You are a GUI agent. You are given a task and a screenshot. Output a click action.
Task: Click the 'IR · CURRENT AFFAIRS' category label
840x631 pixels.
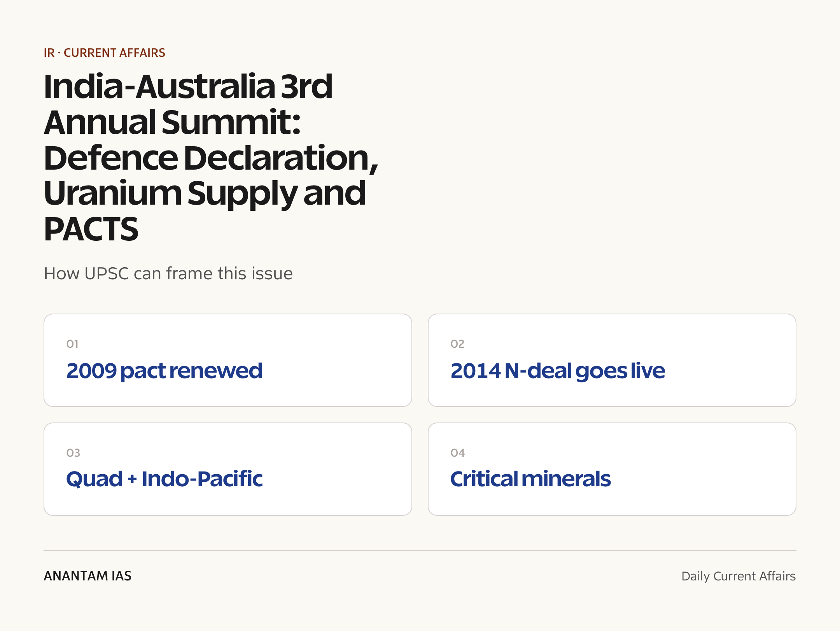pyautogui.click(x=104, y=53)
